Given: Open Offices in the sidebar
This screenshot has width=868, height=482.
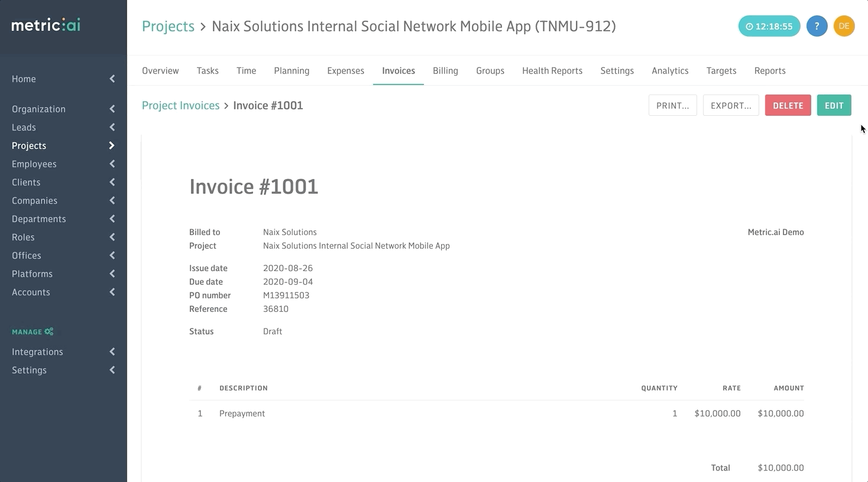Looking at the screenshot, I should 27,255.
